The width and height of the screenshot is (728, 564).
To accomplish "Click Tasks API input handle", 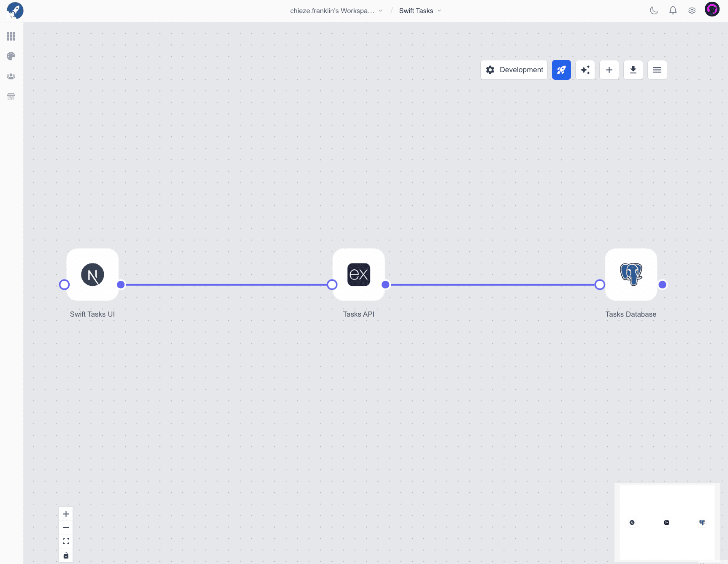I will (332, 285).
